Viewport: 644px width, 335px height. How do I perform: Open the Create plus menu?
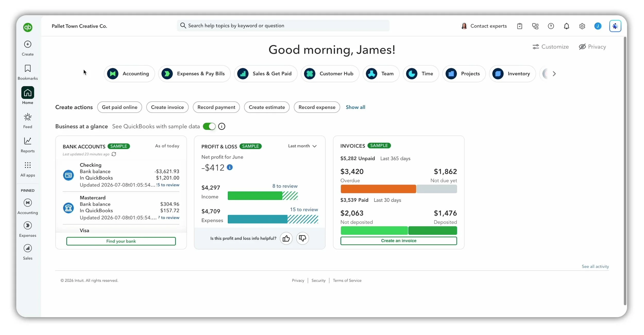click(28, 48)
